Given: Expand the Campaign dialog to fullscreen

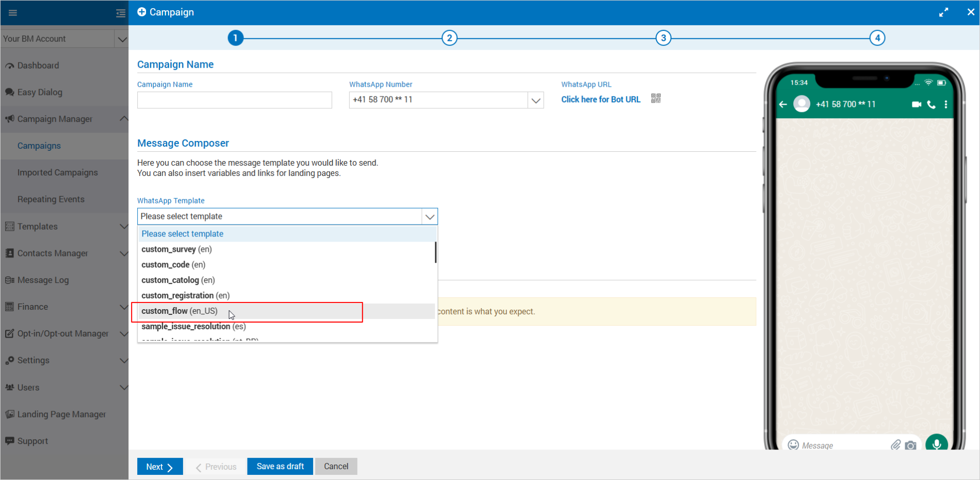Looking at the screenshot, I should [x=944, y=12].
